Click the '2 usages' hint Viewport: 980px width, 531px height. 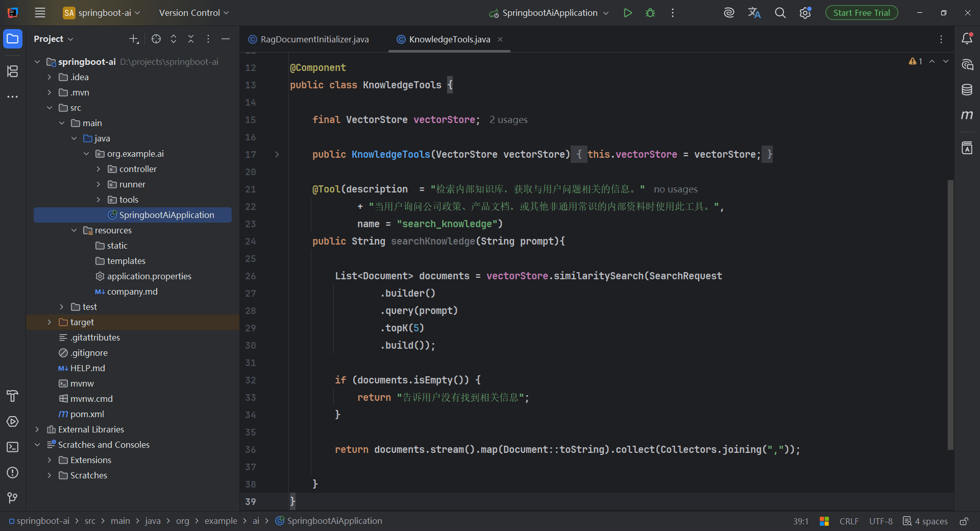(508, 120)
